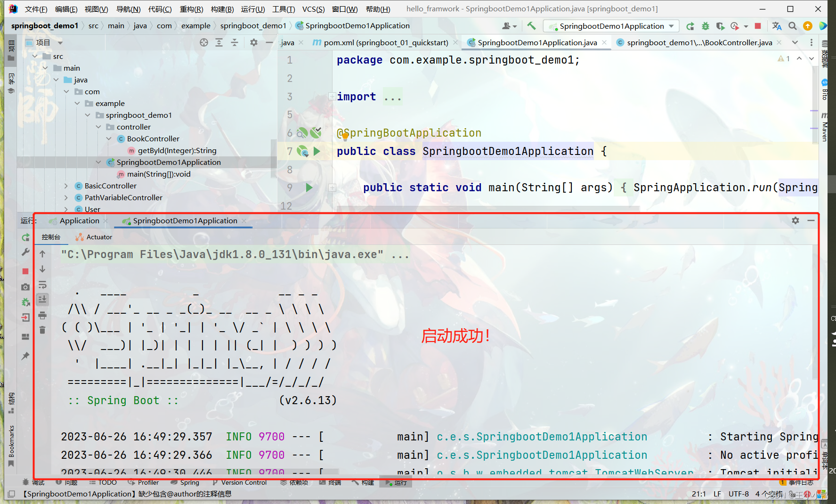
Task: Click the Scroll Down arrow in the console toolbar
Action: 42,269
